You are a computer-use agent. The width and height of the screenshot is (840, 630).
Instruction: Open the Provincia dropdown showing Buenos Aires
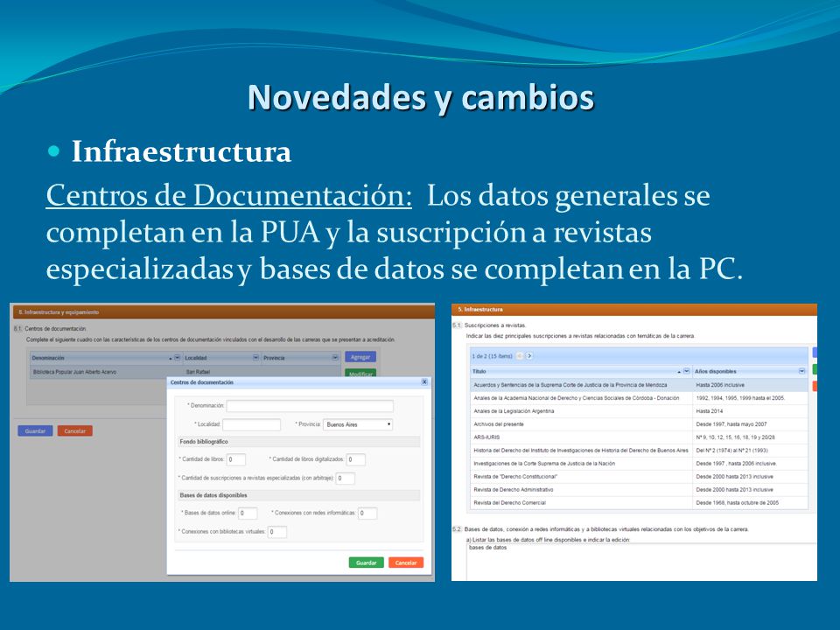coord(358,424)
